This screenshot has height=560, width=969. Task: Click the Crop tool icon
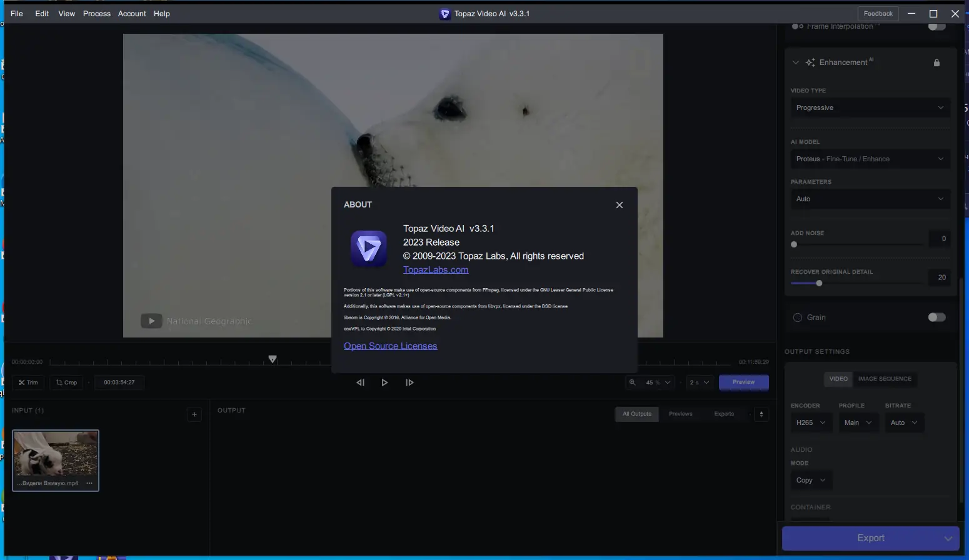point(59,382)
